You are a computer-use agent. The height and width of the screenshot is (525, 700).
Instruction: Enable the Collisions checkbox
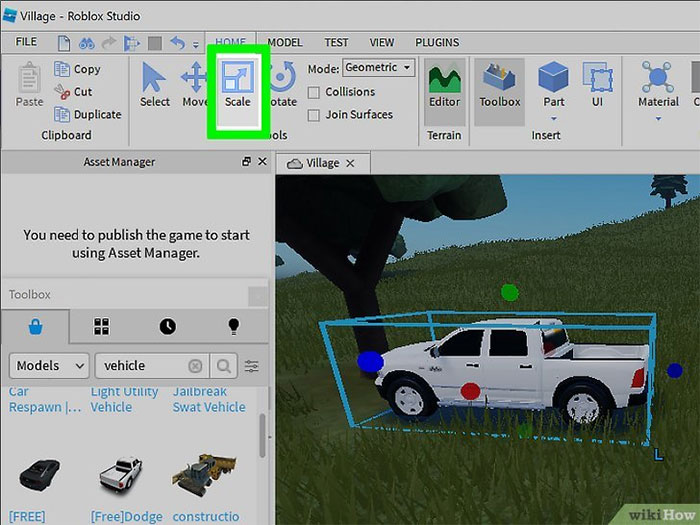tap(314, 92)
